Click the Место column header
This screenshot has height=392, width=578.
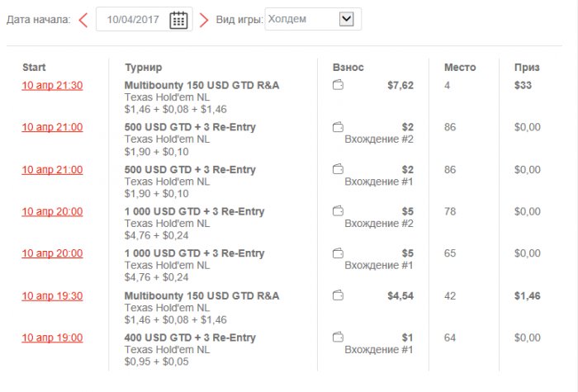460,68
